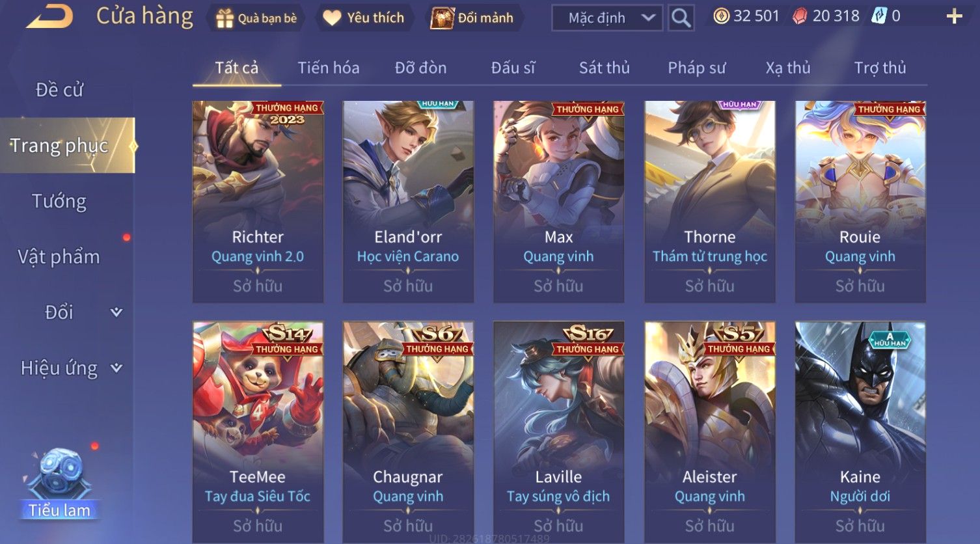Open Quà bạn bè gift icon

[225, 18]
